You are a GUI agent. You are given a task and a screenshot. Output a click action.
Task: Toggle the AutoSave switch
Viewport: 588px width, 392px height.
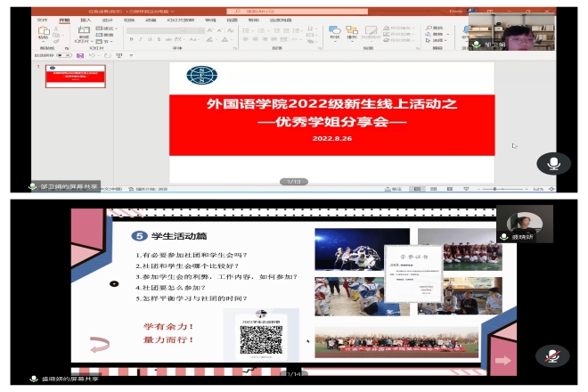click(64, 55)
